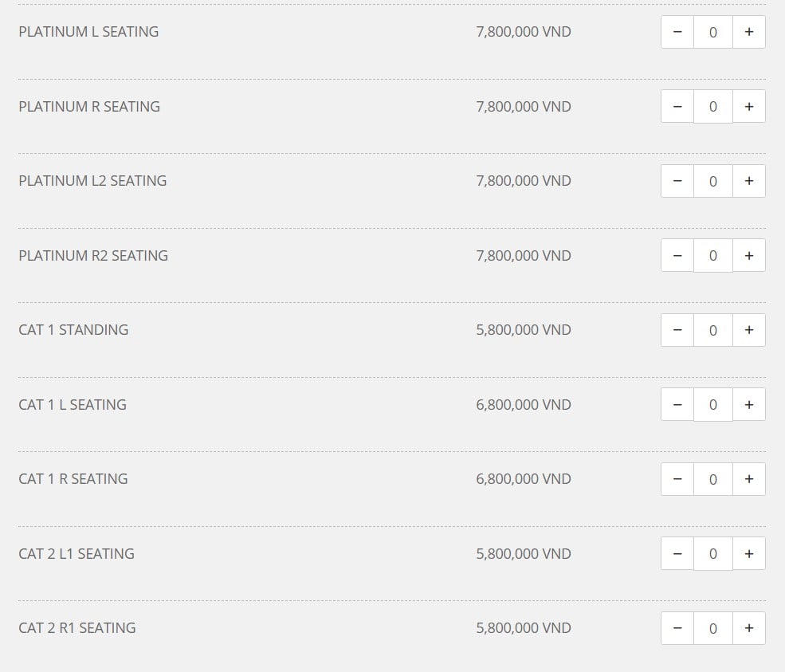
Task: Click minus for CAT 2 L1 Seating
Action: click(x=677, y=553)
